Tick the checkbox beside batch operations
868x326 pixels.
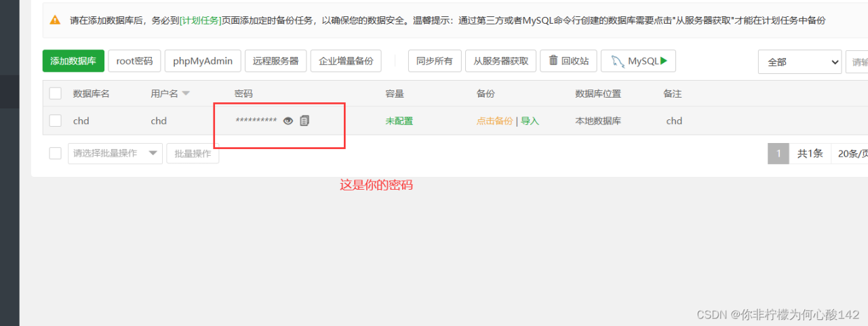pos(56,153)
